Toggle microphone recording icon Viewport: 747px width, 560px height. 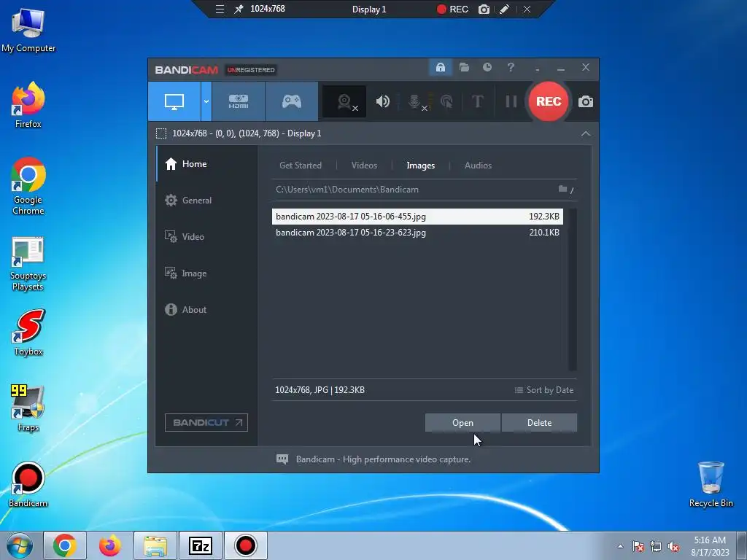tap(415, 101)
